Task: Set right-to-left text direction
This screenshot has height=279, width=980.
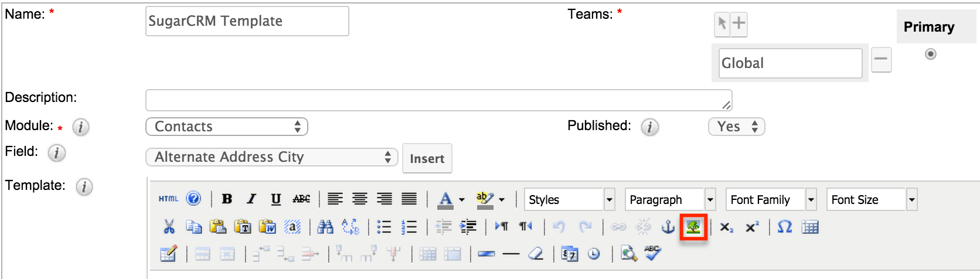Action: point(526,226)
